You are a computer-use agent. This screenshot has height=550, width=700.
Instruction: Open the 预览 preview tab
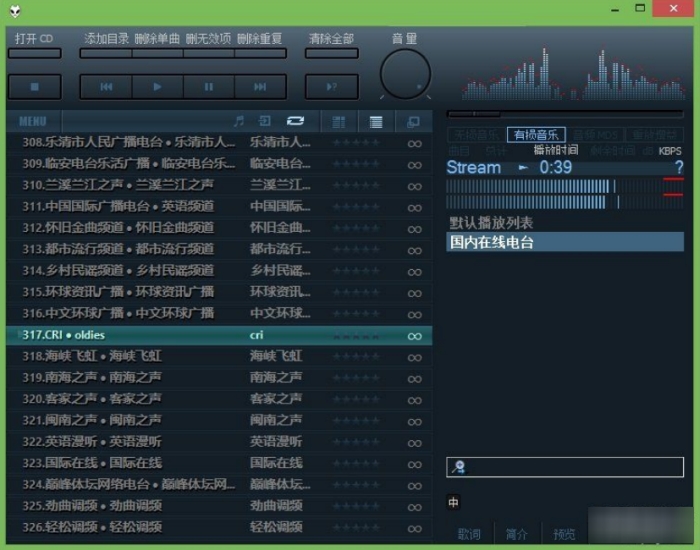pyautogui.click(x=564, y=534)
